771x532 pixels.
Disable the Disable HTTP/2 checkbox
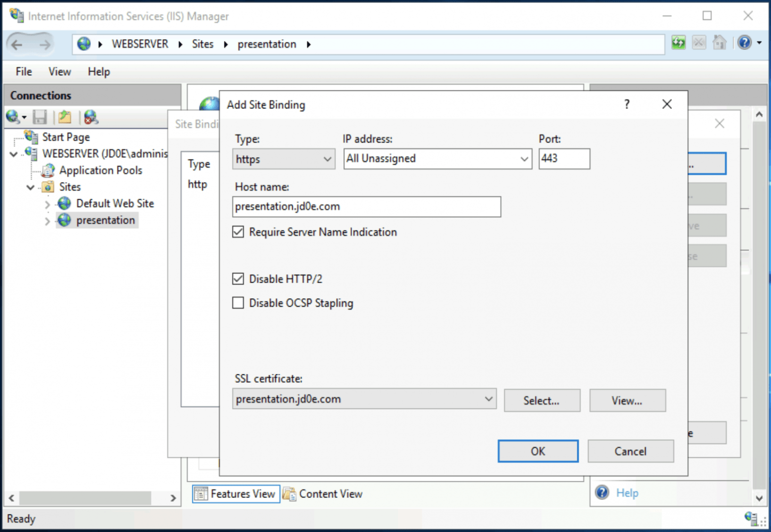tap(238, 279)
